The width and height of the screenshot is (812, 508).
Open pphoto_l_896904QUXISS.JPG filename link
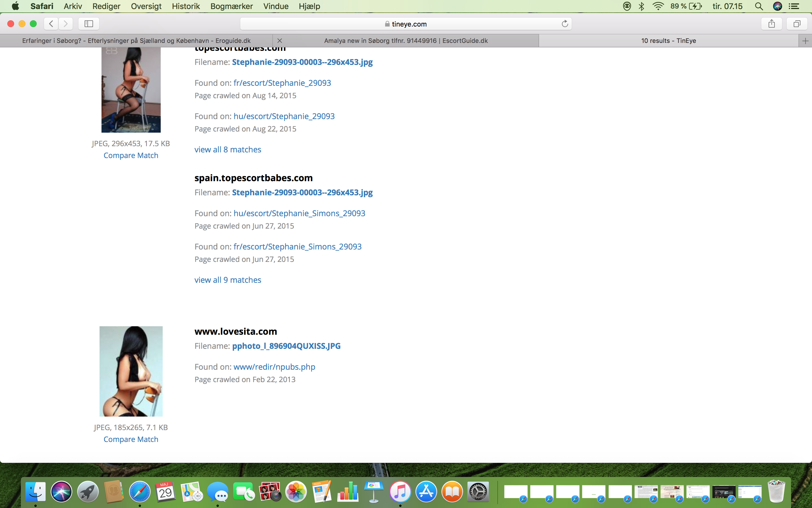coord(286,346)
